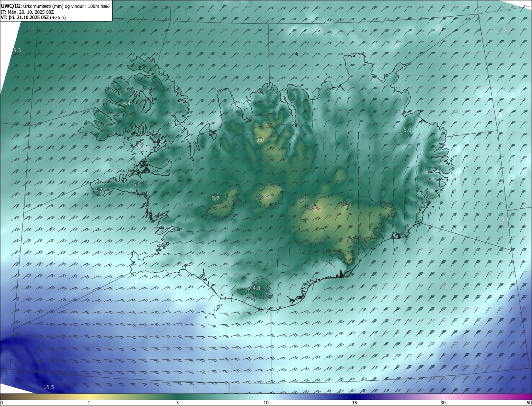Click the valid time line "VT: þri. 21.10.2025 05Z (+26 h)"
The width and height of the screenshot is (532, 406).
pos(33,17)
